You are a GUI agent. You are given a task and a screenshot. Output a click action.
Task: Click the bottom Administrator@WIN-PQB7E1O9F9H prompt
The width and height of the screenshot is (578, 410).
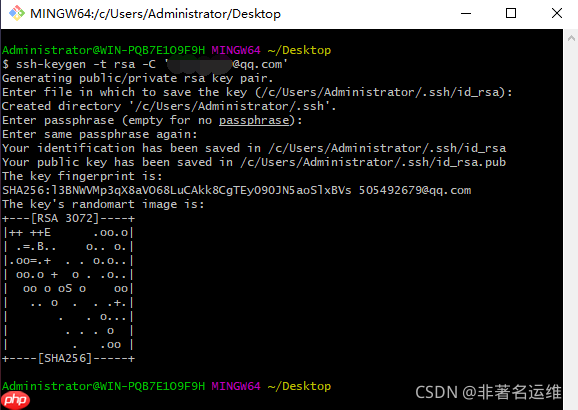click(x=103, y=386)
